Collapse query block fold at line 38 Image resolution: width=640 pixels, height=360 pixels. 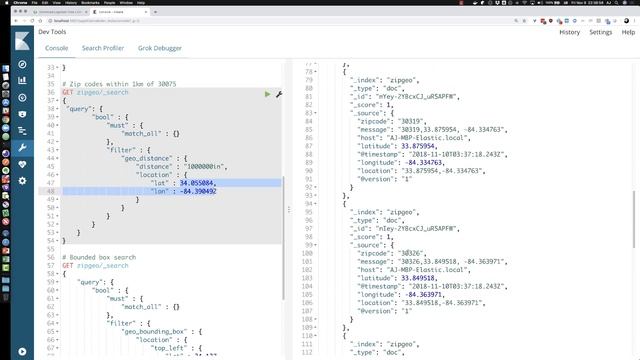point(57,109)
